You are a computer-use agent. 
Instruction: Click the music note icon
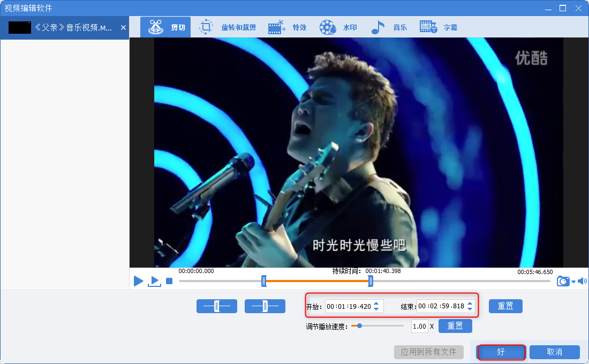click(x=378, y=27)
